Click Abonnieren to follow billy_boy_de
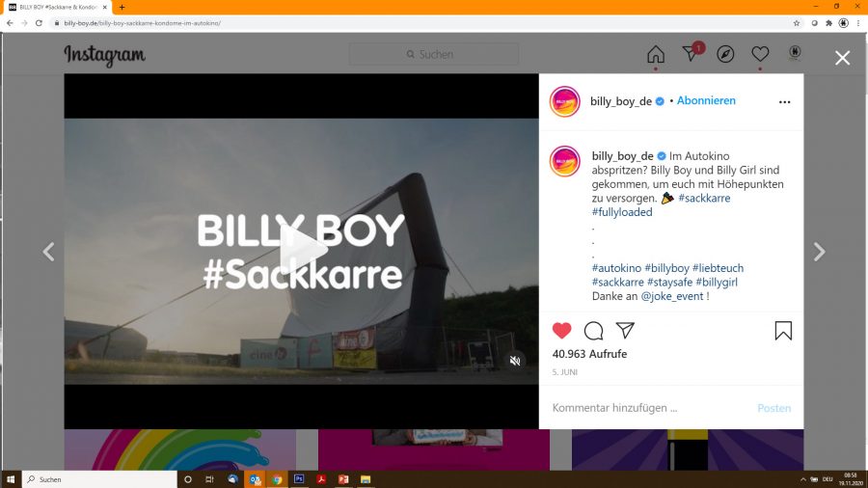 tap(706, 100)
